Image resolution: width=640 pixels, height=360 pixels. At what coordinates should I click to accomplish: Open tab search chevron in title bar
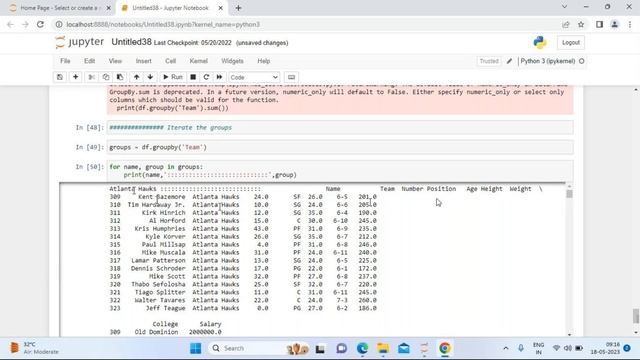[x=564, y=7]
